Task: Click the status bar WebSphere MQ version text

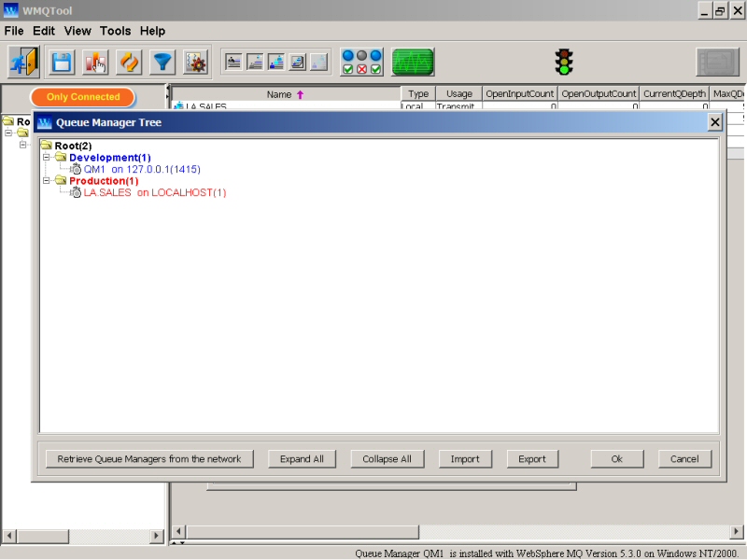Action: 546,553
